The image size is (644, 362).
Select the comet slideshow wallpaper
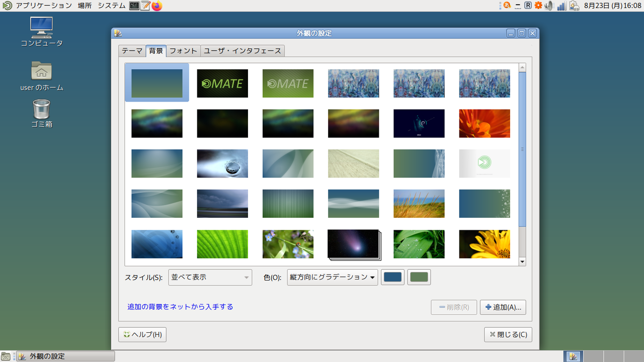[x=354, y=245]
